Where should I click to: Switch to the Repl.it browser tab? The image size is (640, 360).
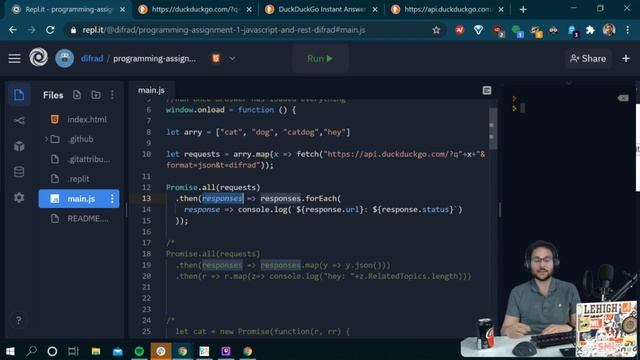click(67, 9)
